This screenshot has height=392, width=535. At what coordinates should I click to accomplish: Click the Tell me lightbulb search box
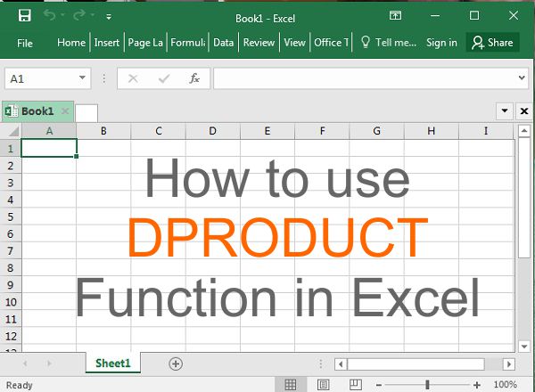(389, 43)
